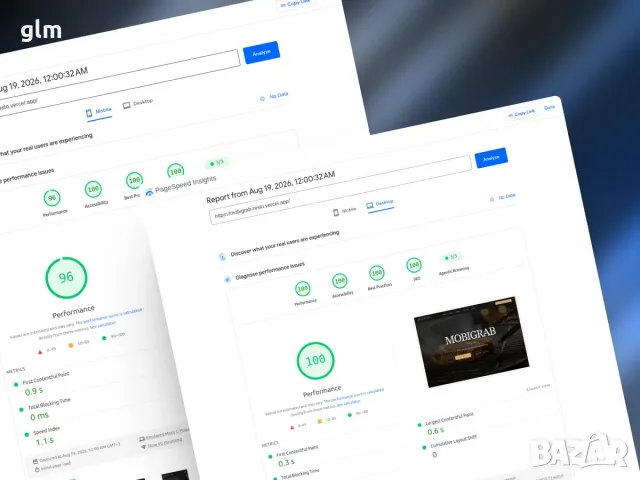640x480 pixels.
Task: Click 'Performance' label under the 96 gauge
Action: click(73, 312)
